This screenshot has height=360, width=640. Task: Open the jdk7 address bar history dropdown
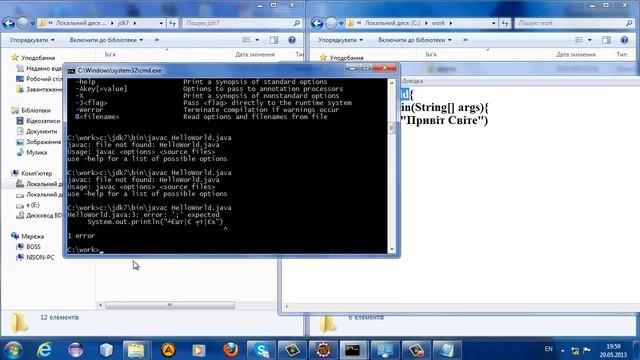pyautogui.click(x=161, y=23)
